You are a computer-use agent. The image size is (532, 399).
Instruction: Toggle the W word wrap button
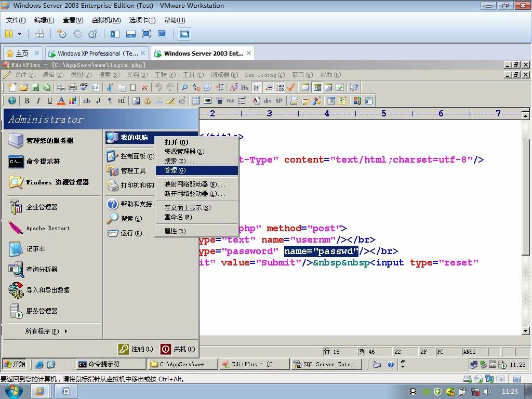click(257, 87)
